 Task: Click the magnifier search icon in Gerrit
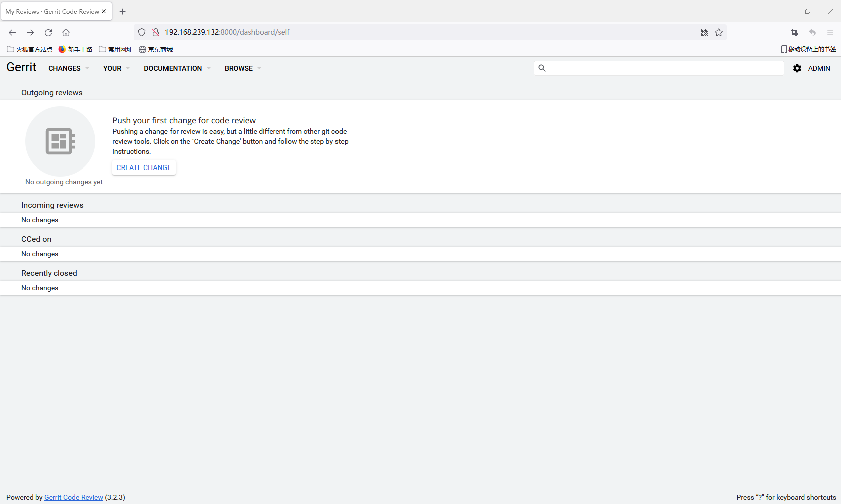click(x=542, y=68)
